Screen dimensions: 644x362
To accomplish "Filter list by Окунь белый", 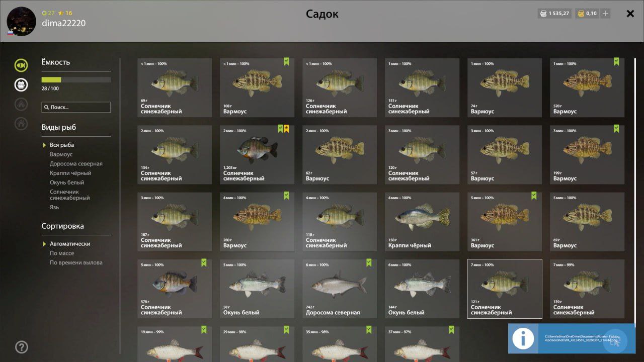I will tap(67, 183).
